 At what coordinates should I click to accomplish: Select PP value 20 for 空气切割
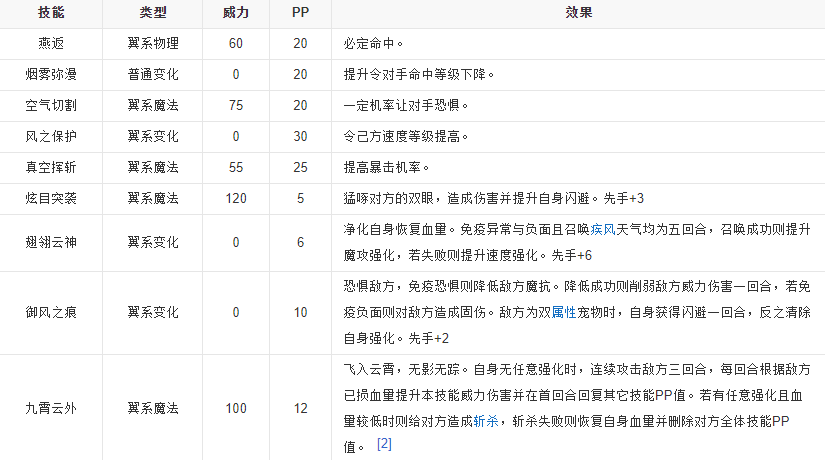tap(300, 105)
